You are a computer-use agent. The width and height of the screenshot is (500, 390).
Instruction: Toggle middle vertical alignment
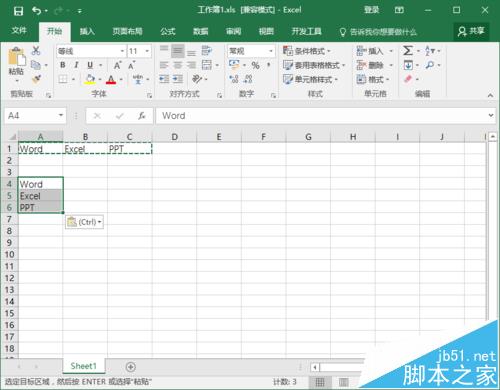click(178, 51)
